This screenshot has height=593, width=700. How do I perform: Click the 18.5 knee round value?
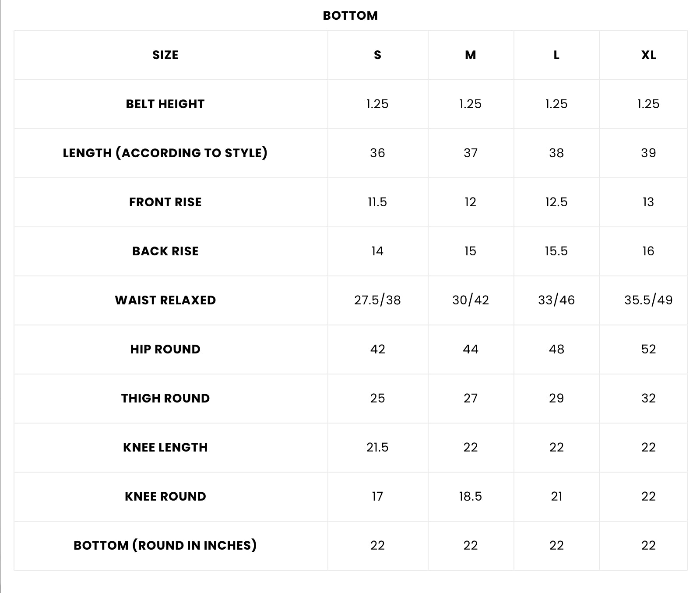[x=470, y=496]
